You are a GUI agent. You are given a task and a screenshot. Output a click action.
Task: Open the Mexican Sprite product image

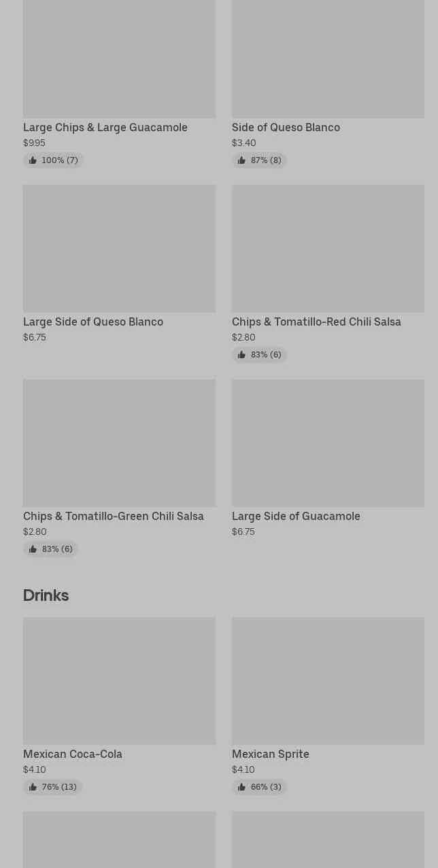click(328, 680)
